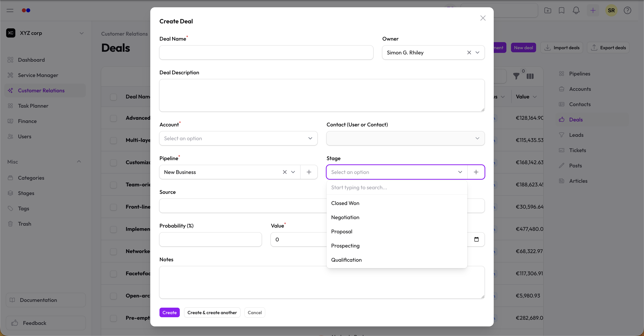Click the New deal button
644x336 pixels.
(523, 48)
